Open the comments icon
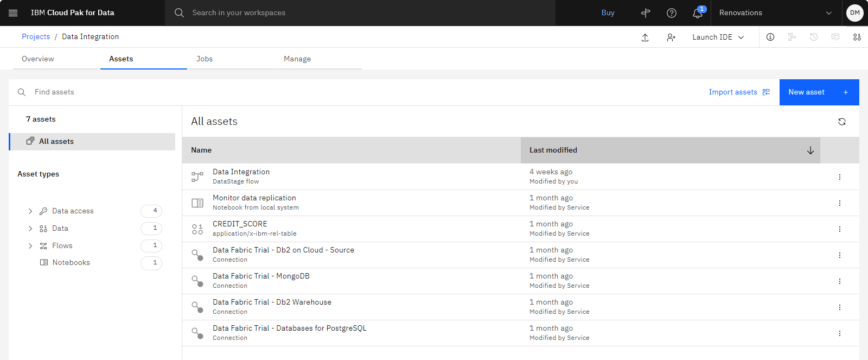 coord(835,37)
